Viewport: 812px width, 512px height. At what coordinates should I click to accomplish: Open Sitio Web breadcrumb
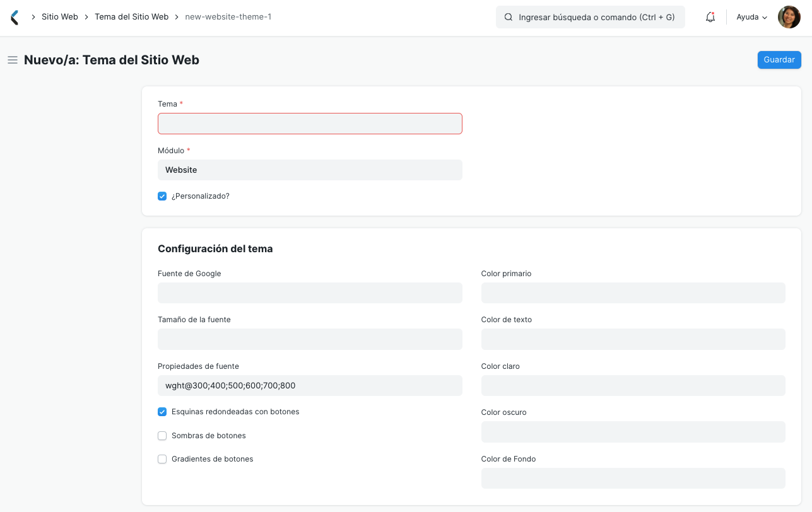click(x=60, y=17)
